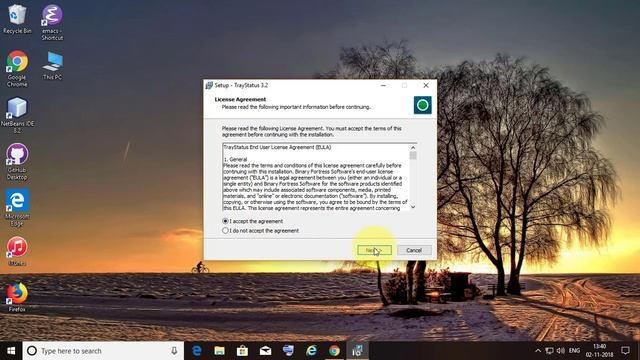Open Mail from the taskbar
640x360 pixels.
click(x=265, y=351)
